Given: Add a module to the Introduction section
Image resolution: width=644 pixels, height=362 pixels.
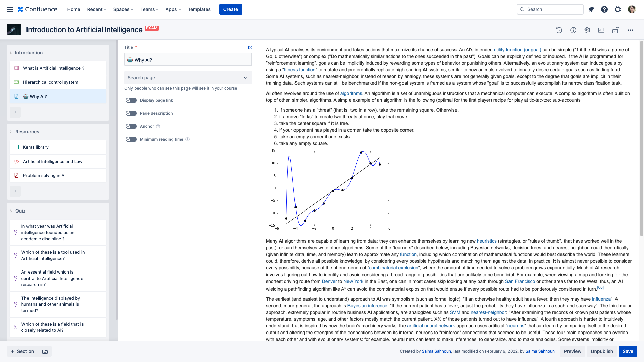Looking at the screenshot, I should [x=15, y=112].
